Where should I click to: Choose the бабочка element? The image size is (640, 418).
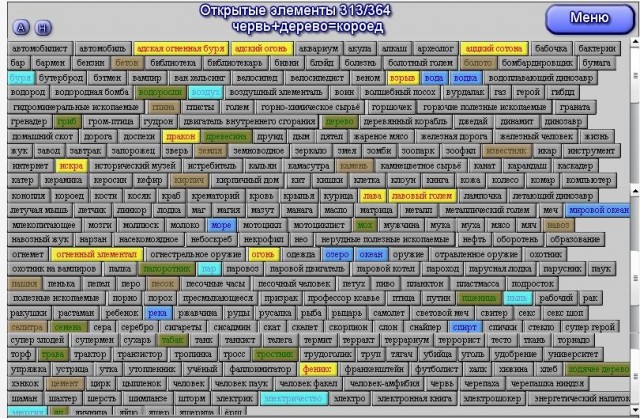coord(551,49)
